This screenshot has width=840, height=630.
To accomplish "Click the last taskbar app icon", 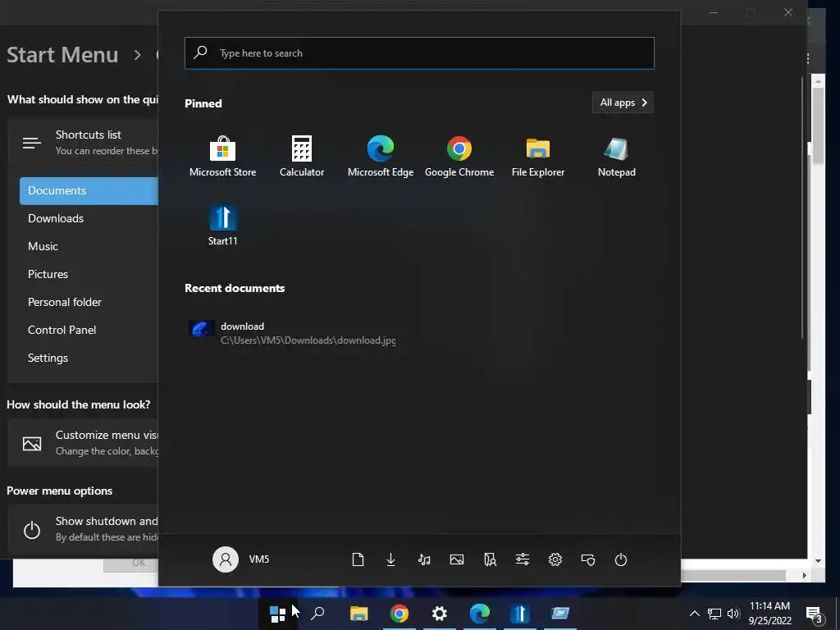I will 559,614.
